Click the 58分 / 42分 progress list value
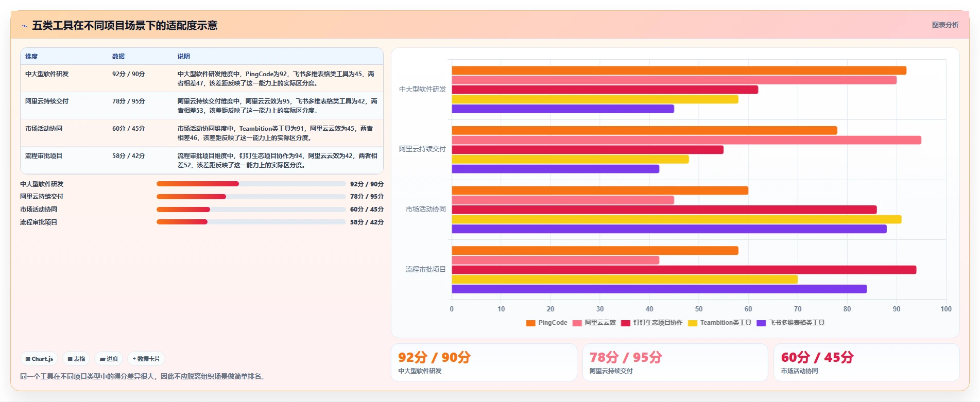The height and width of the screenshot is (402, 980). [367, 222]
